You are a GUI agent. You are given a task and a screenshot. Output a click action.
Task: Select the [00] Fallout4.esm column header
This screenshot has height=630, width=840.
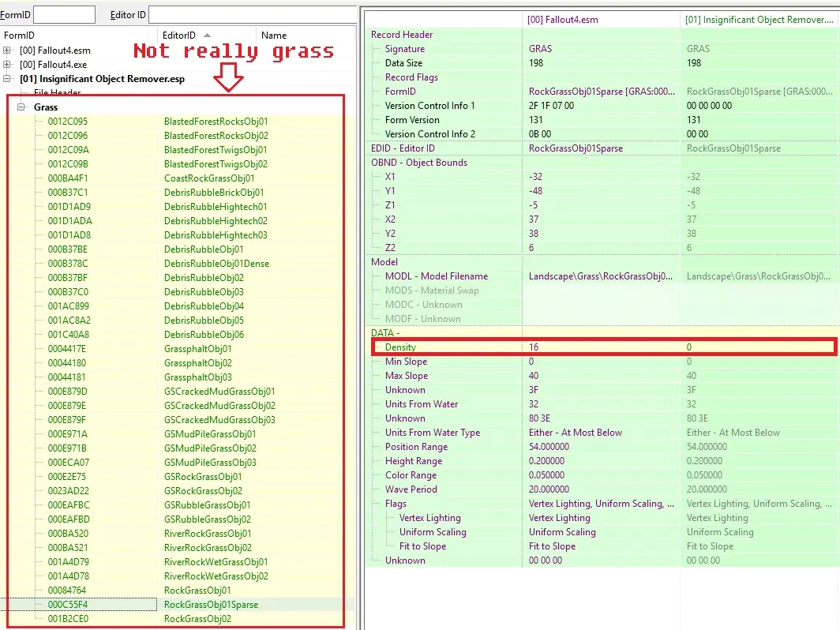click(562, 20)
